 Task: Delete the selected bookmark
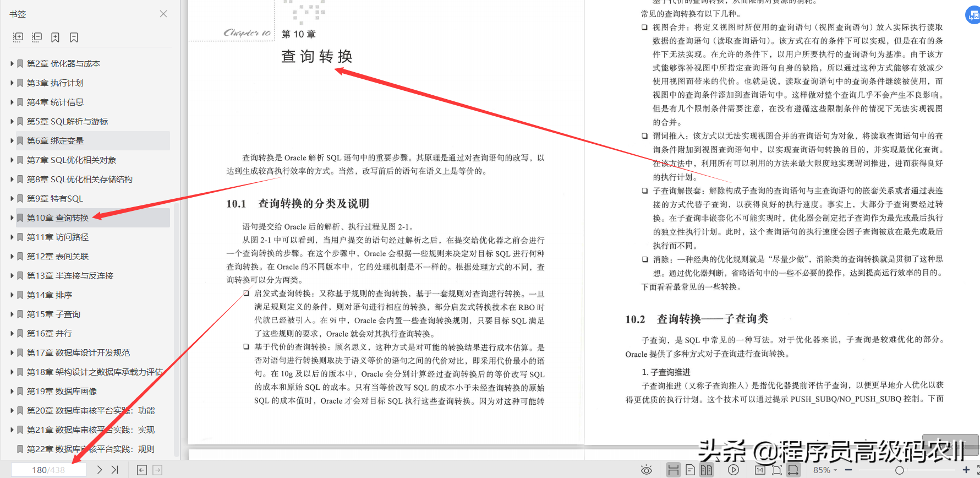(x=74, y=37)
